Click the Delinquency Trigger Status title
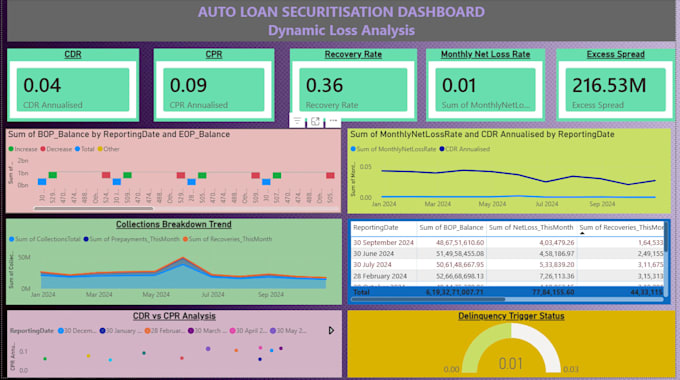The height and width of the screenshot is (380, 680). (x=511, y=316)
